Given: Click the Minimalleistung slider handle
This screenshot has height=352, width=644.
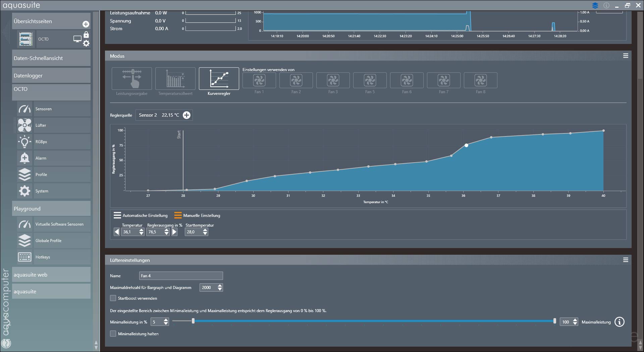Looking at the screenshot, I should [x=193, y=321].
